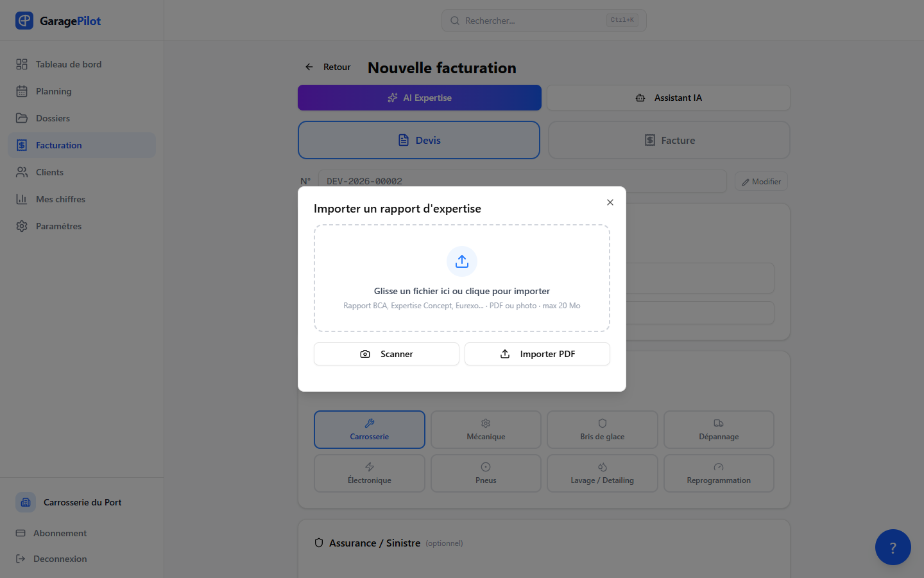This screenshot has width=924, height=578.
Task: Click the Importer PDF button
Action: pyautogui.click(x=537, y=354)
